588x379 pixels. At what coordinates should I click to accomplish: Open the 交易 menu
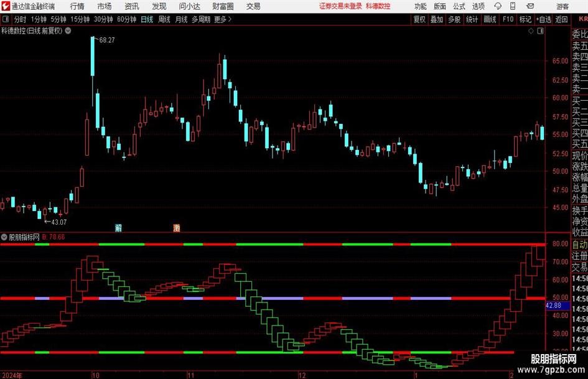(253, 6)
